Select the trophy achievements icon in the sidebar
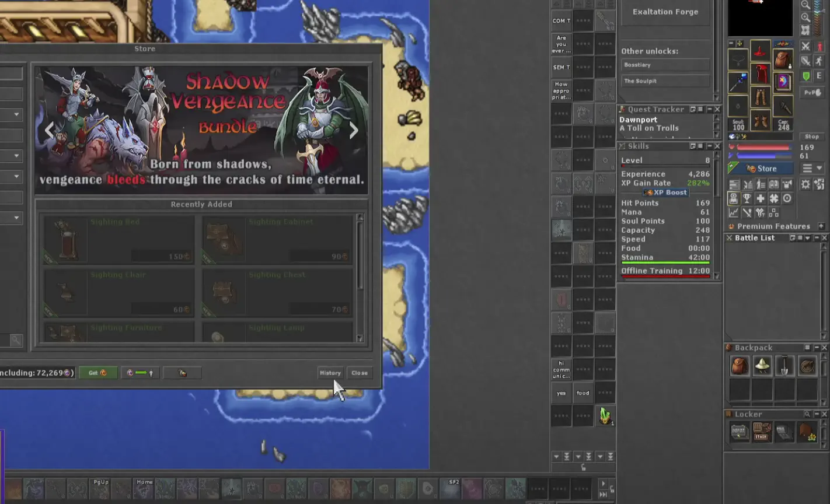The width and height of the screenshot is (830, 504). (x=747, y=198)
